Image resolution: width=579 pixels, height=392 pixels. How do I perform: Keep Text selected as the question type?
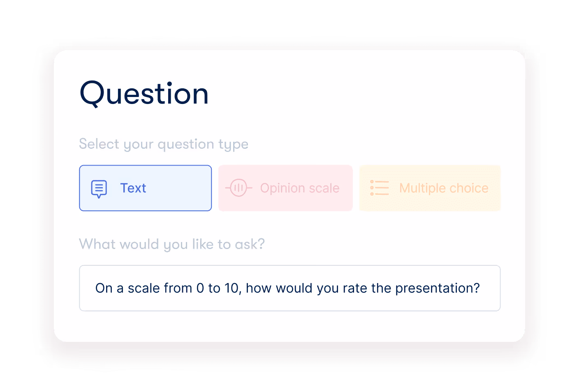[x=145, y=188]
